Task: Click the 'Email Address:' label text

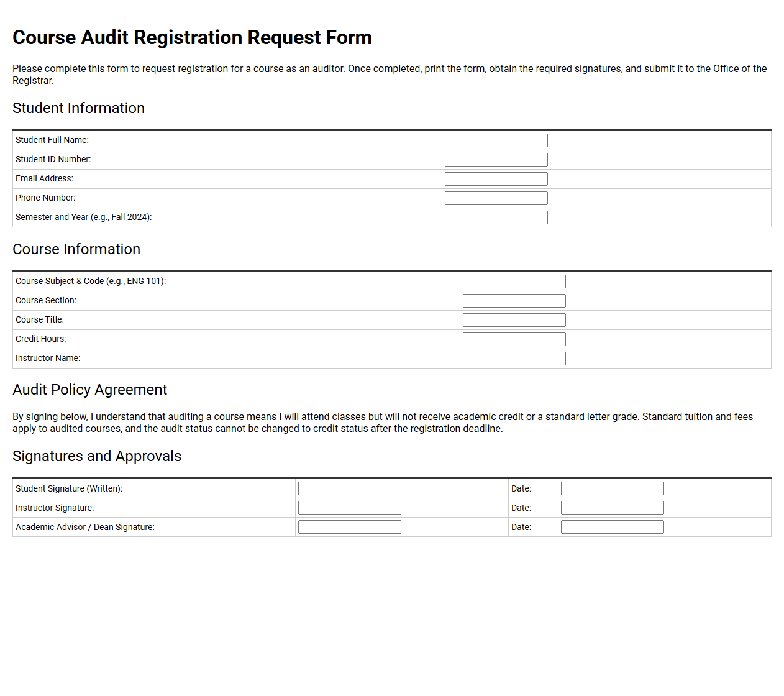Action: (44, 179)
